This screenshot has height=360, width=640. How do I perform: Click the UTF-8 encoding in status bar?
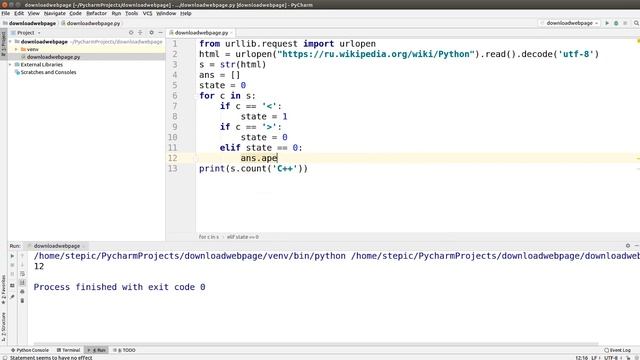(x=611, y=358)
